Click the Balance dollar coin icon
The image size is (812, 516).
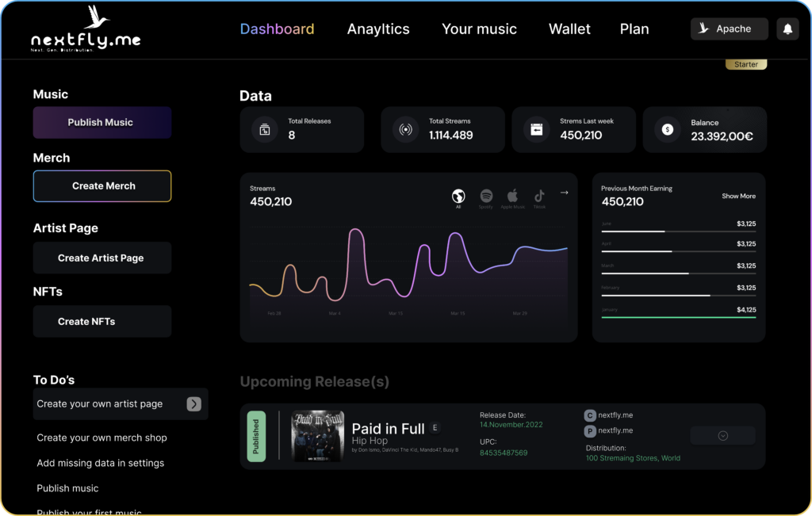point(668,129)
